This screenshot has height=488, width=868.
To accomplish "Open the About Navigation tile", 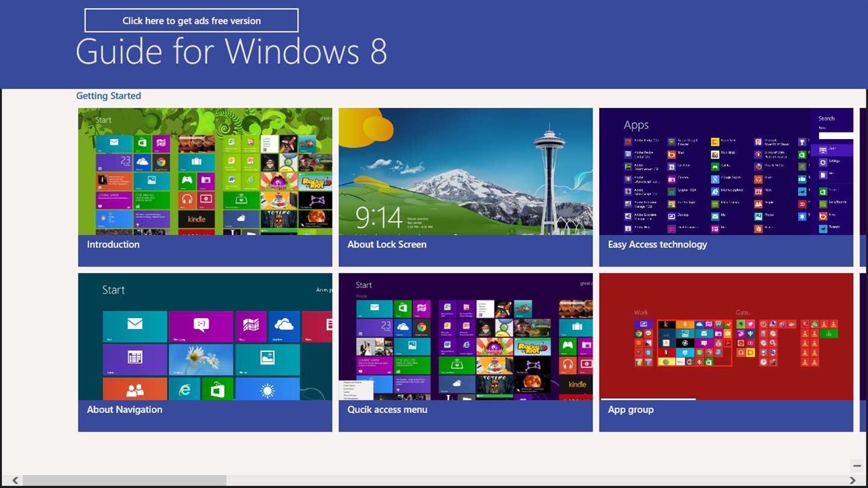I will pyautogui.click(x=205, y=352).
